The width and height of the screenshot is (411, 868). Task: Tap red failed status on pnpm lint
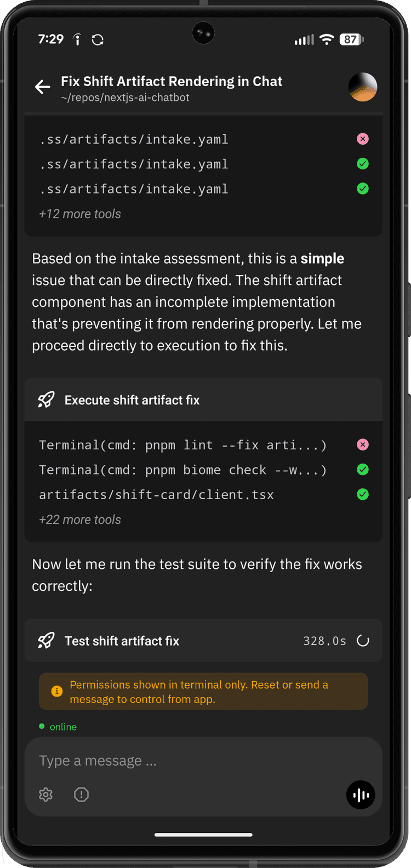(363, 445)
